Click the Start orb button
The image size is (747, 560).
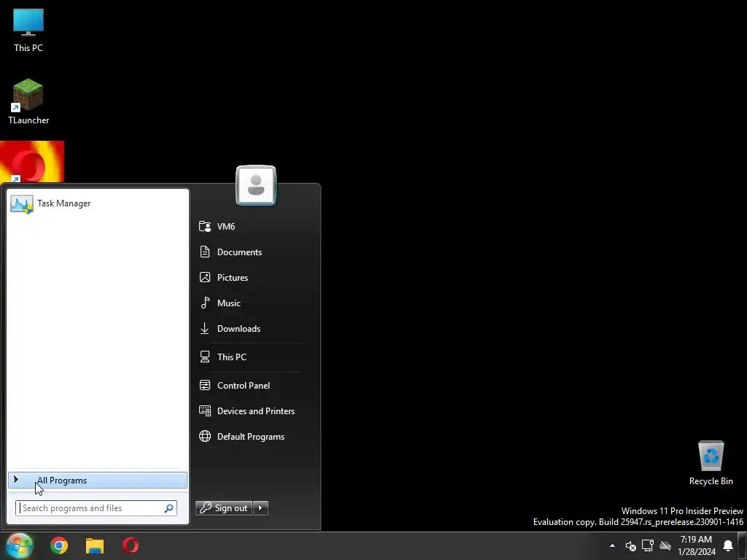(20, 545)
